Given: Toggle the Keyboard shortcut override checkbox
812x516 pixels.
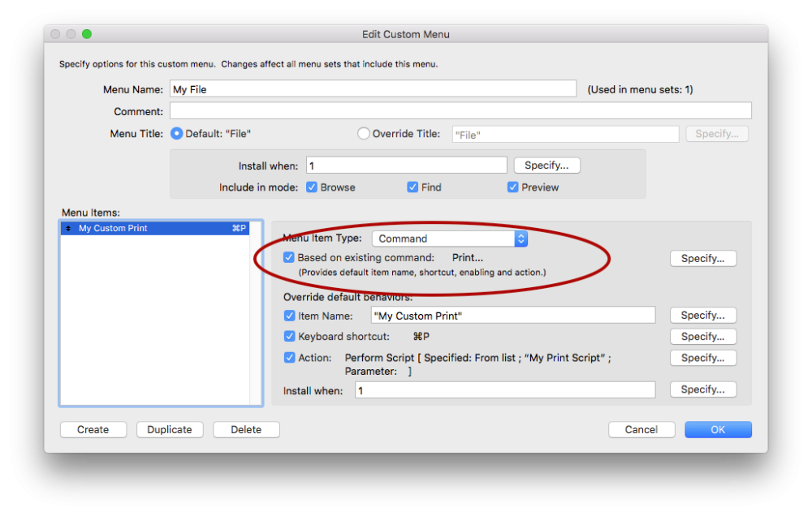Looking at the screenshot, I should (290, 337).
